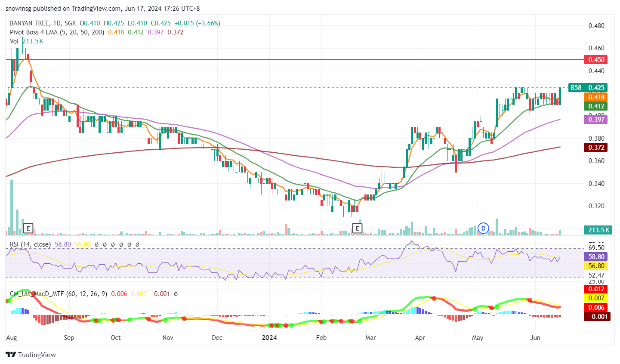The height and width of the screenshot is (364, 620).
Task: Click the 69.50 RSI axis tick
Action: 596,248
